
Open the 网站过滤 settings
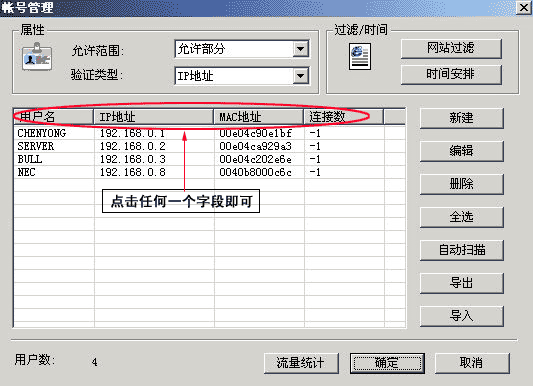451,48
